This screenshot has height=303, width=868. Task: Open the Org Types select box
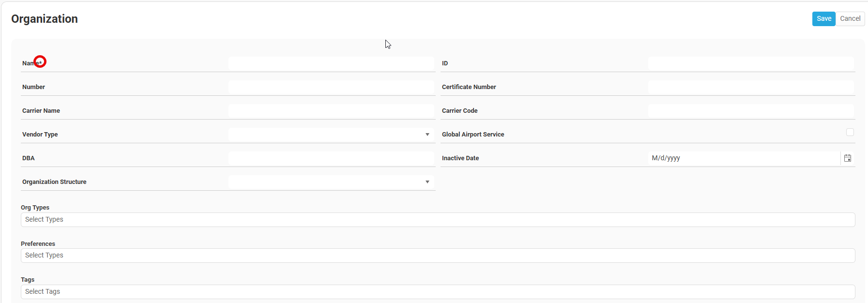(x=438, y=220)
